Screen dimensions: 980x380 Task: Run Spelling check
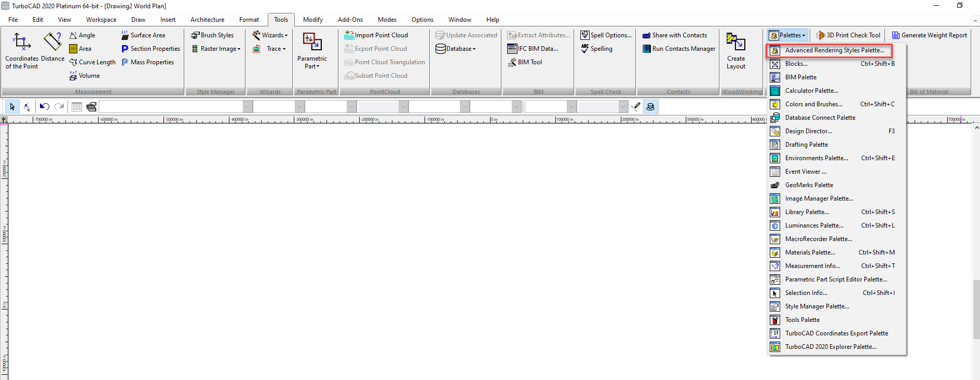click(596, 49)
